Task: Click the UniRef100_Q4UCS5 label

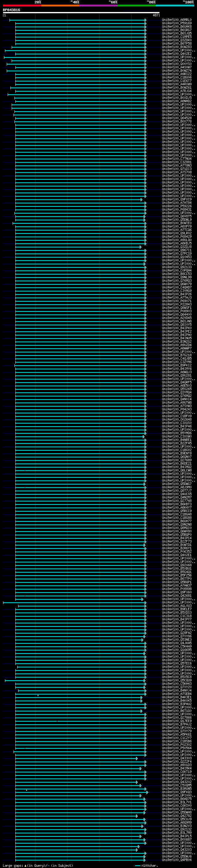Action: tap(176, 494)
